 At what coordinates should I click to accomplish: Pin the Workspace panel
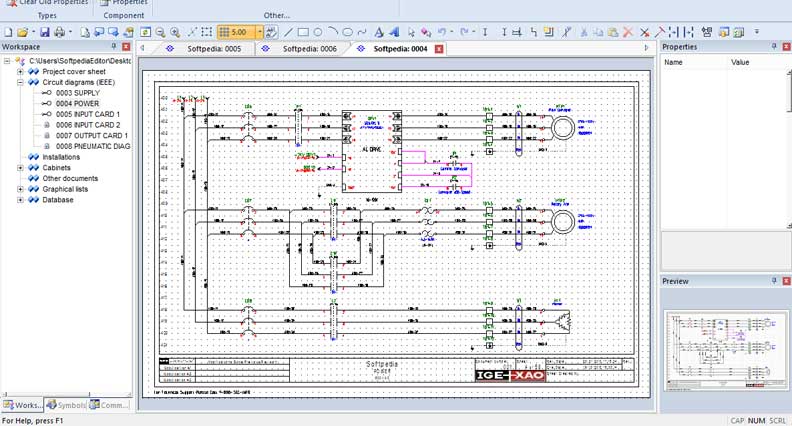tap(114, 46)
